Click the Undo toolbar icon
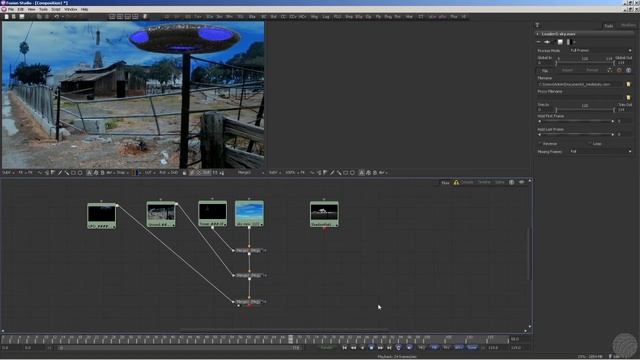This screenshot has height=360, width=640. coord(56,17)
